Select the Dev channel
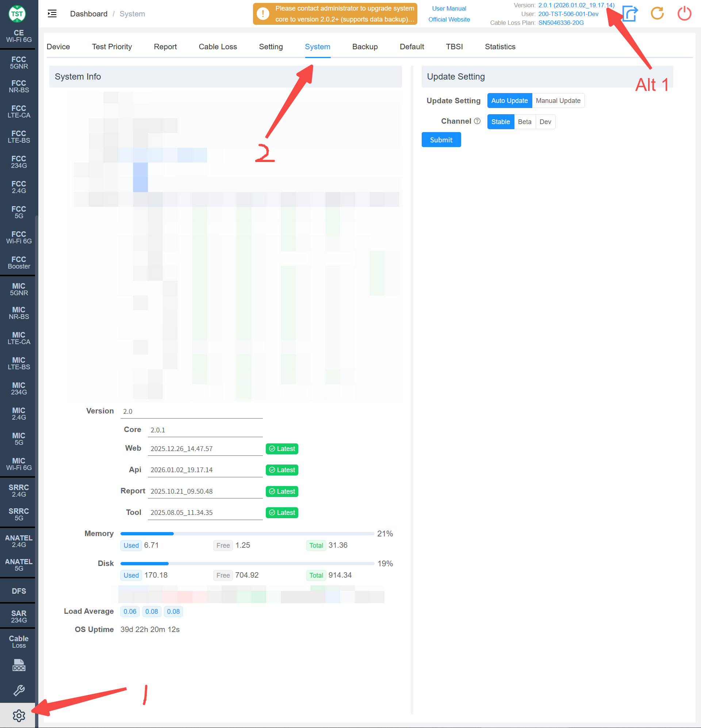 click(545, 122)
